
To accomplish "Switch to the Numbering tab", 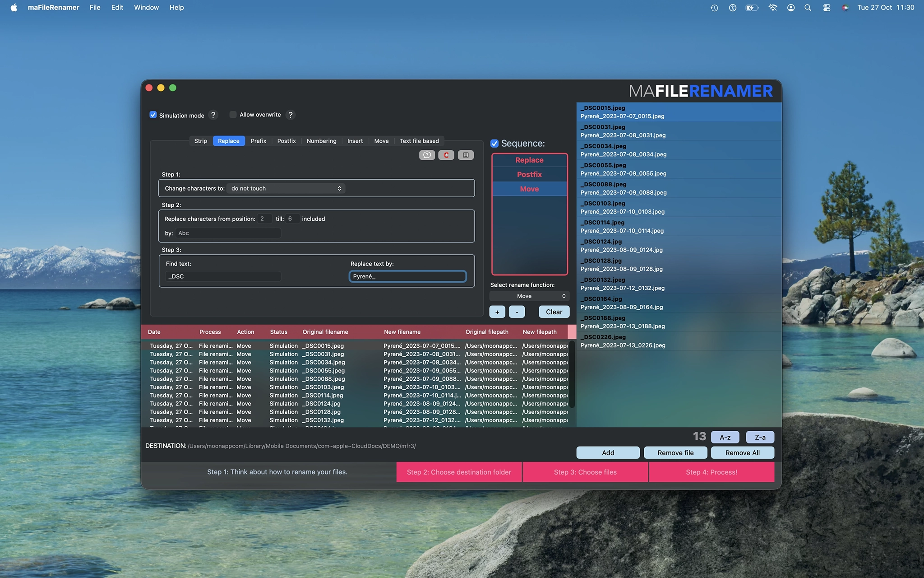I will [321, 141].
